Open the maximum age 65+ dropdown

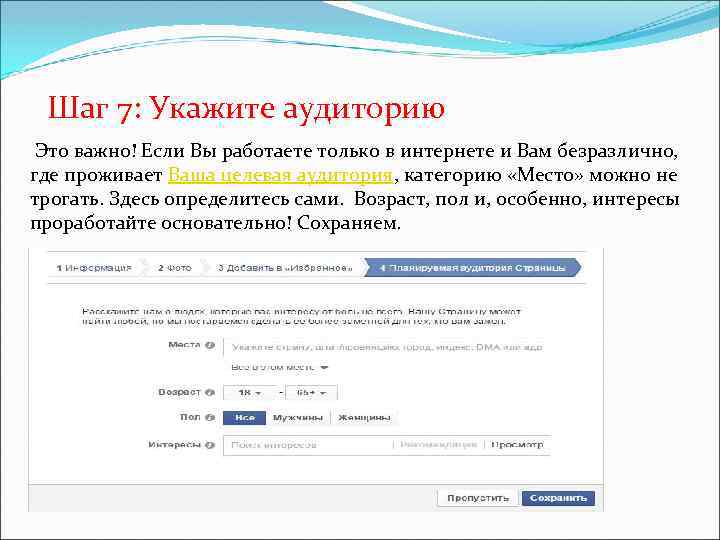click(311, 393)
